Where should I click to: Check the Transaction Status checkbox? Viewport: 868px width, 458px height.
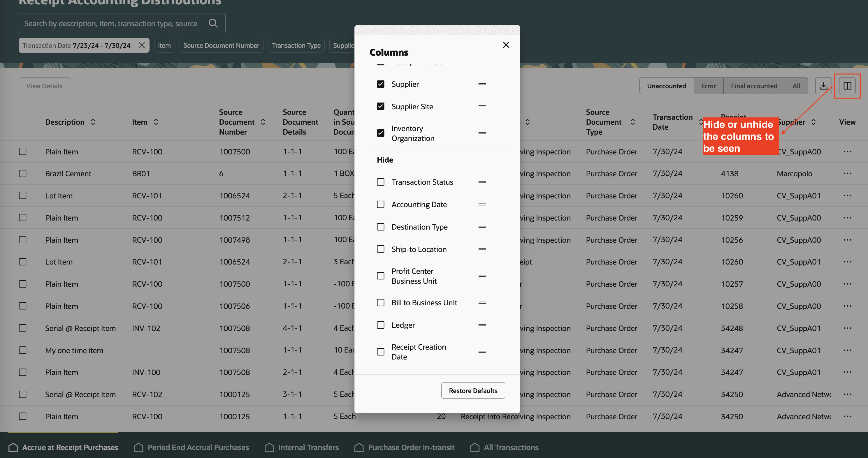coord(380,182)
